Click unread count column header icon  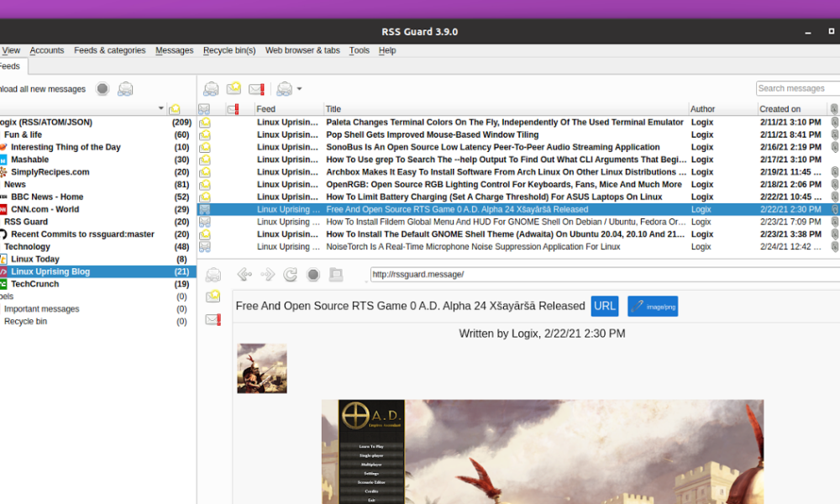point(175,109)
